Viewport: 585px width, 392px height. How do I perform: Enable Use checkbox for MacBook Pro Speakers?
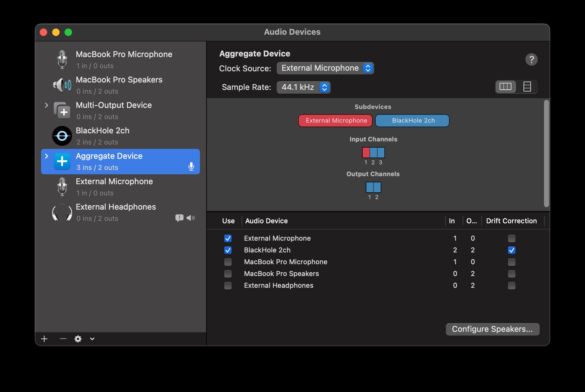(228, 274)
